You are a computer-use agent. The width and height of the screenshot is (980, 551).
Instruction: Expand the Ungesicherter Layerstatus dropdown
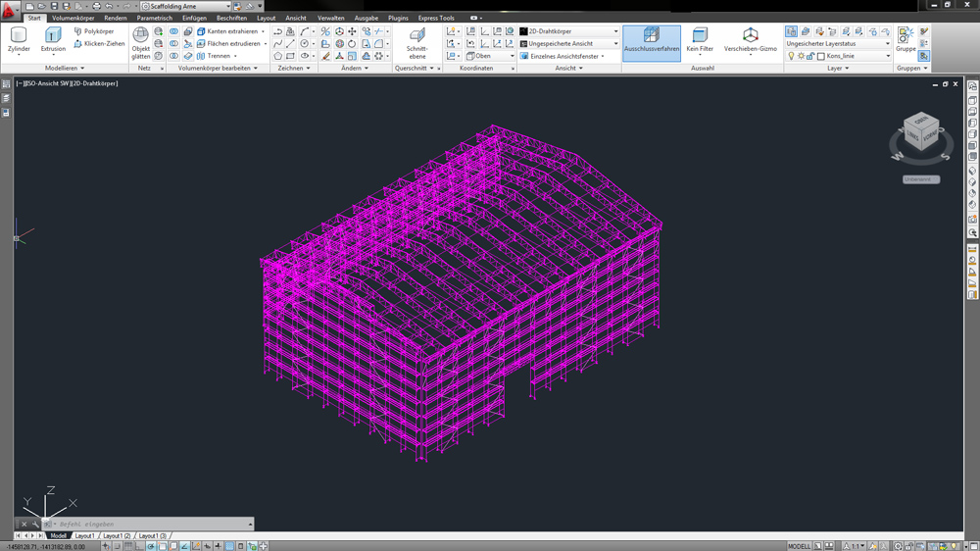pos(838,43)
